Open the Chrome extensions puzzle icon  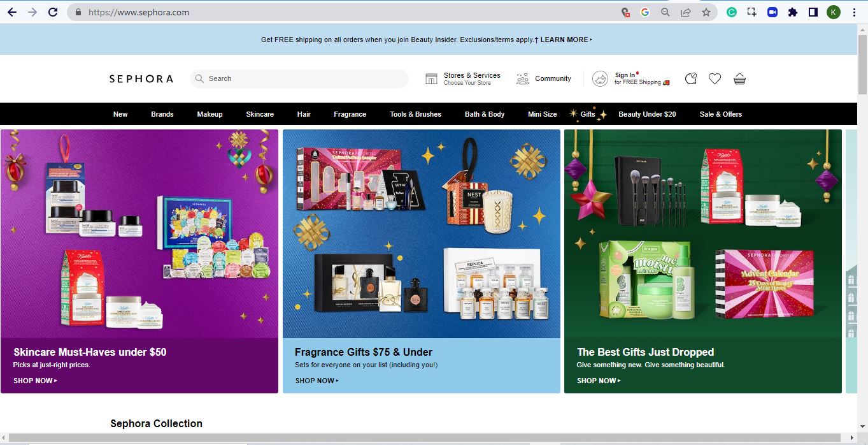click(x=792, y=12)
